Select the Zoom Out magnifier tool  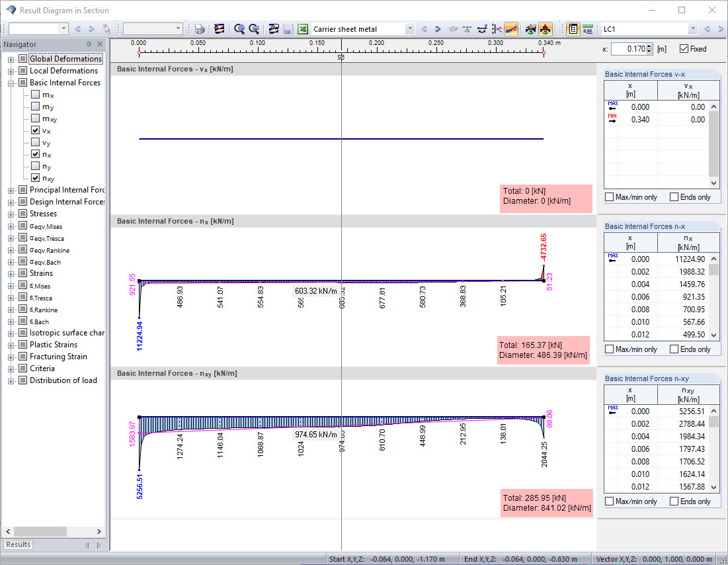[254, 29]
